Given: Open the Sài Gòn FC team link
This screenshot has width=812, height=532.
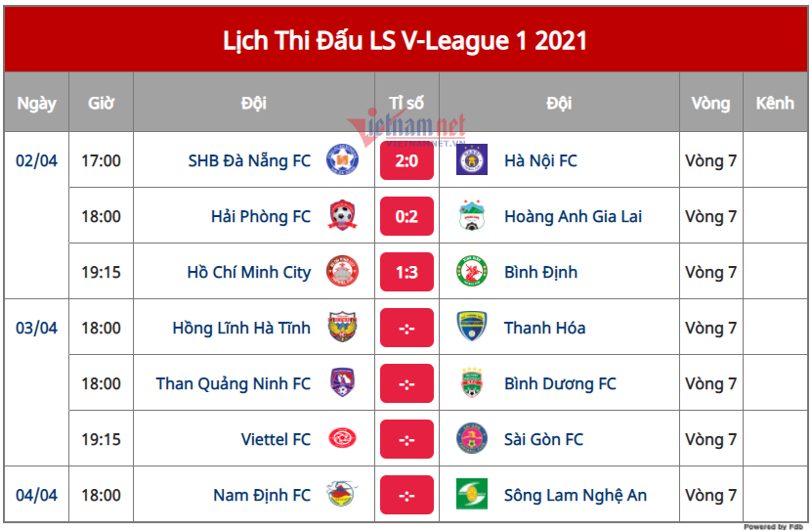Looking at the screenshot, I should click(543, 439).
